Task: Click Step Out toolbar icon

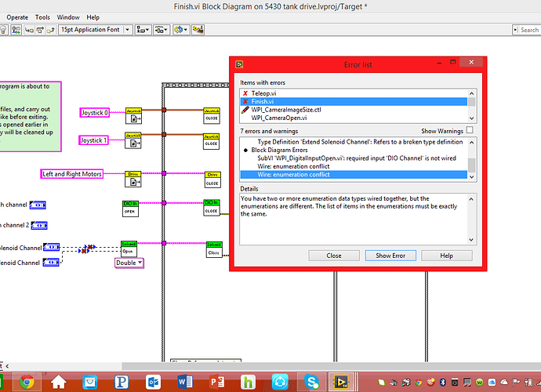Action: (51, 30)
